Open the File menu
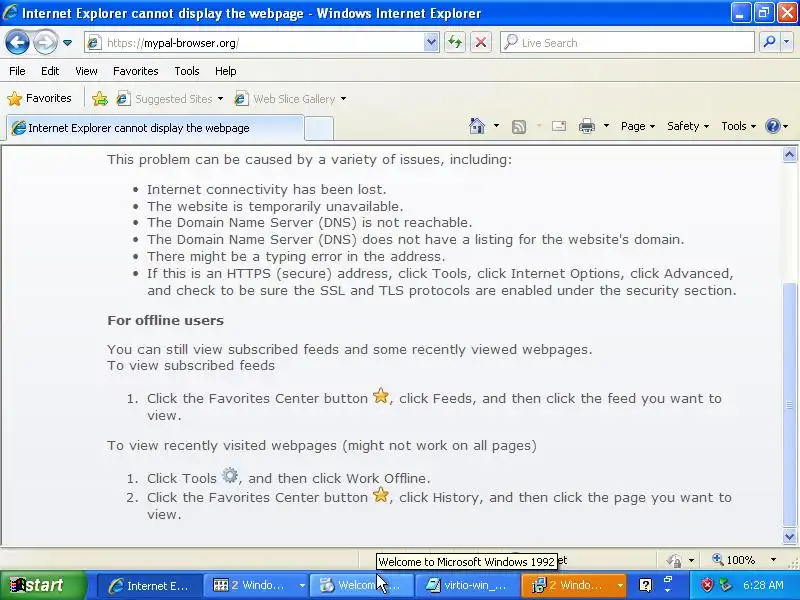This screenshot has height=600, width=800. coord(17,71)
